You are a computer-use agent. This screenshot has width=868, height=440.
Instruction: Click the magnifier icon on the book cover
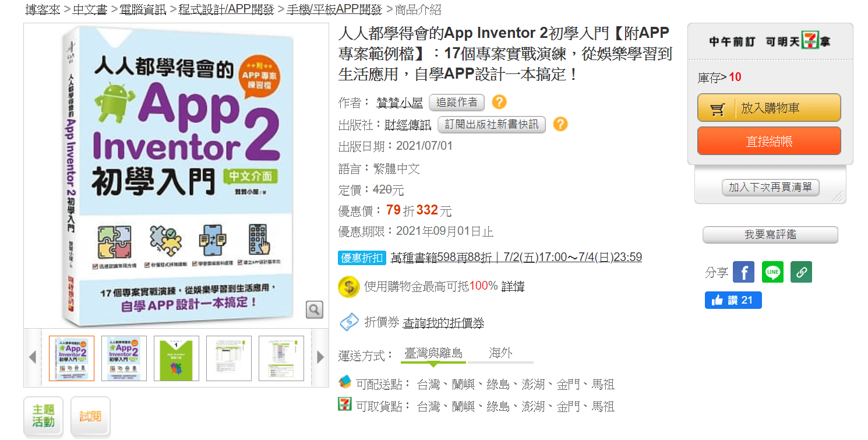click(x=314, y=309)
